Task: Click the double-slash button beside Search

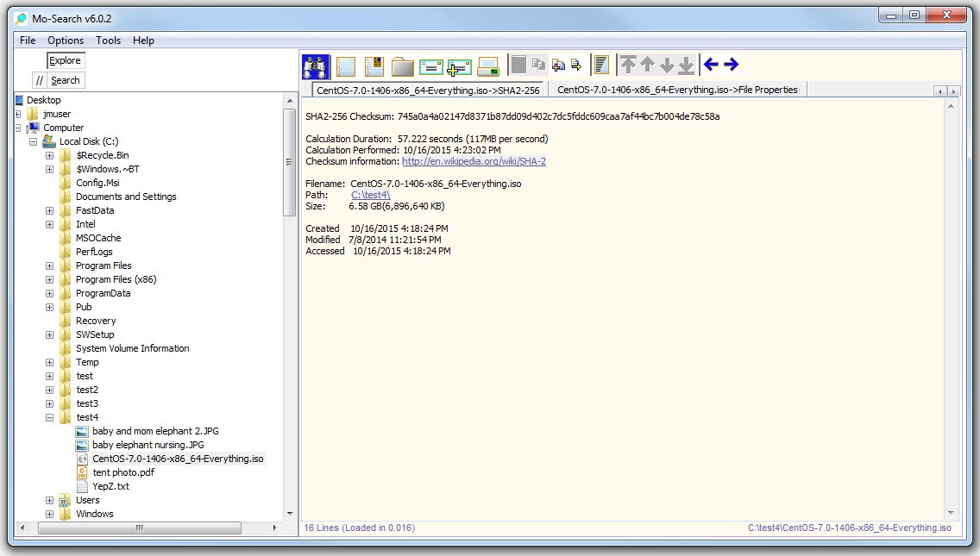Action: [40, 80]
